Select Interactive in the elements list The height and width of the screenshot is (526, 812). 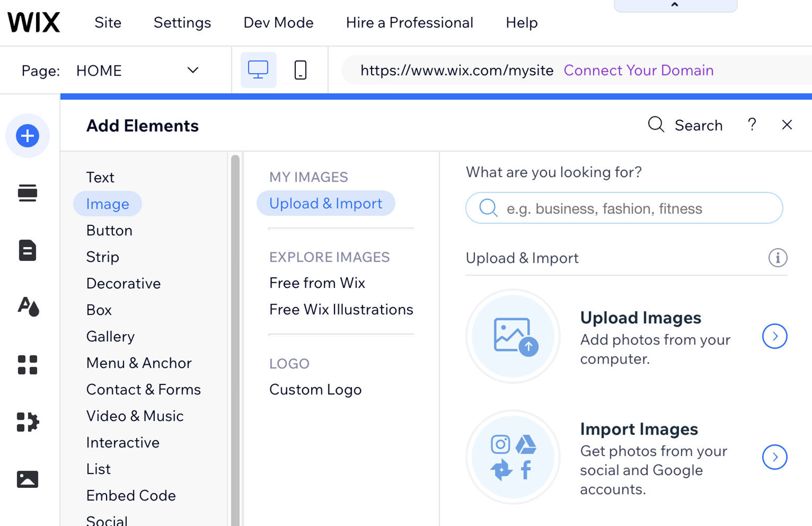[123, 442]
